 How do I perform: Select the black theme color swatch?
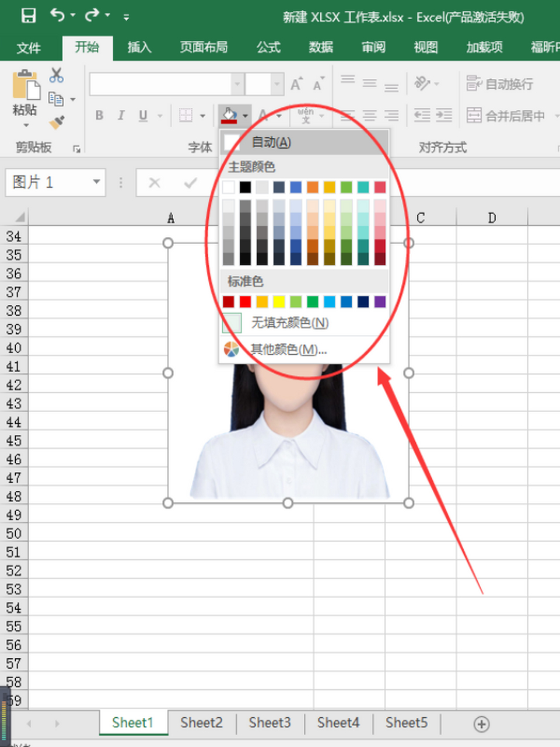point(245,187)
